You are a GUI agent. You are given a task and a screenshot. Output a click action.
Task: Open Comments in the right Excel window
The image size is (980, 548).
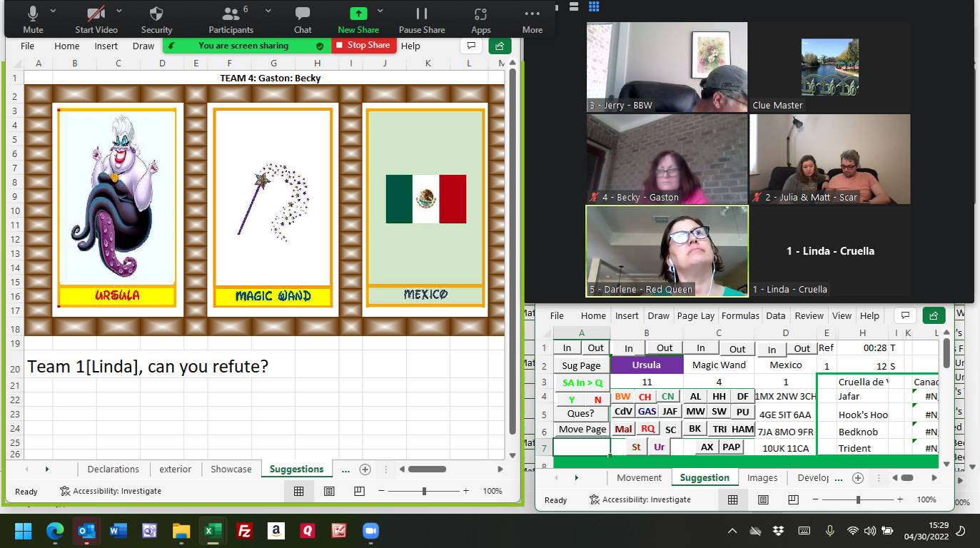coord(904,315)
